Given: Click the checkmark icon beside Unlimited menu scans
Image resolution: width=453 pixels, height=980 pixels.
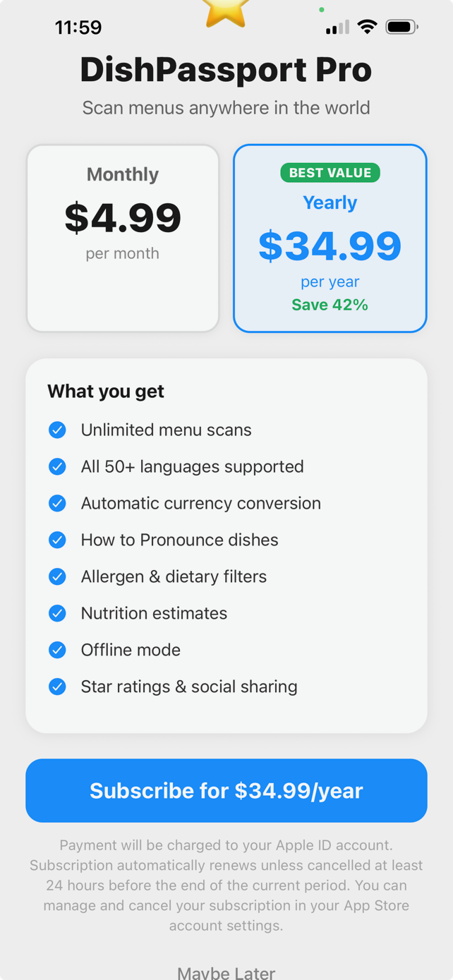Looking at the screenshot, I should (57, 430).
